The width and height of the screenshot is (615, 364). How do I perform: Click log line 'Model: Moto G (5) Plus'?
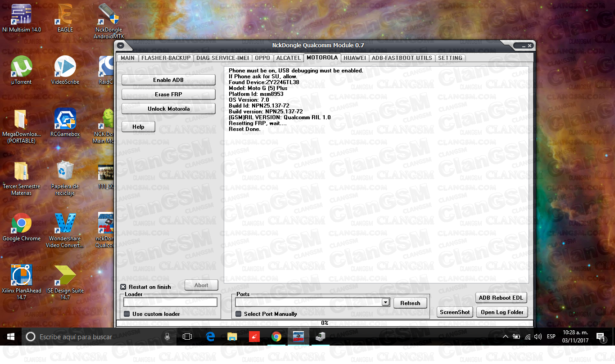[258, 88]
